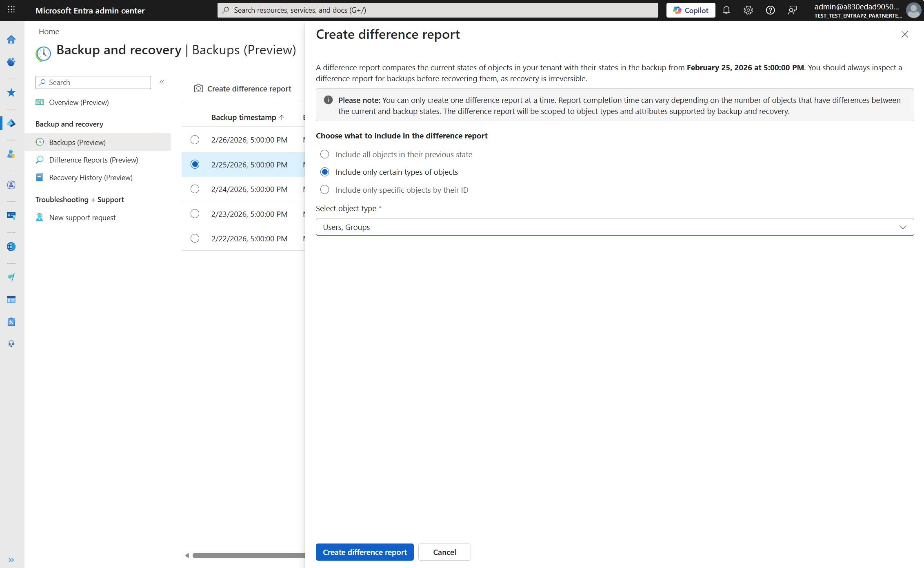Select 'Include only specific objects by their ID'
This screenshot has height=568, width=924.
tap(324, 189)
